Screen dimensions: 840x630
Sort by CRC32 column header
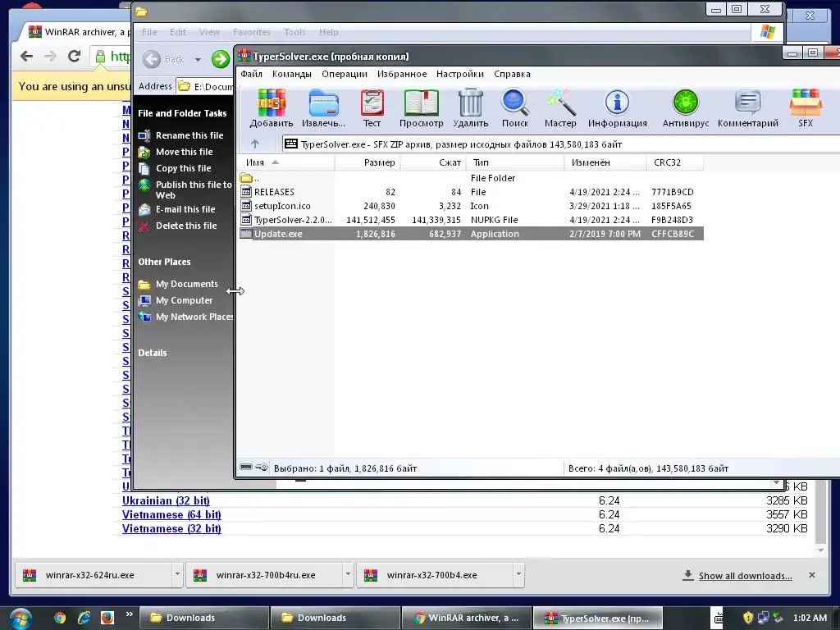point(675,162)
